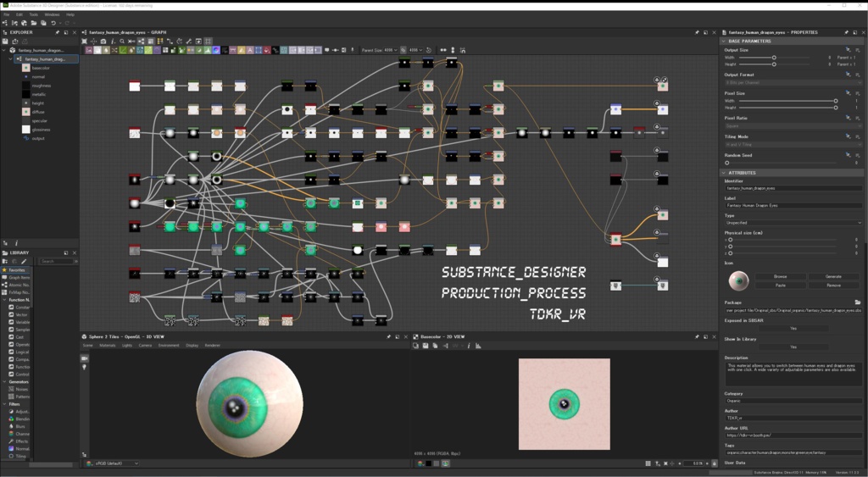Toggle the grid icon in 2D view footer

648,463
